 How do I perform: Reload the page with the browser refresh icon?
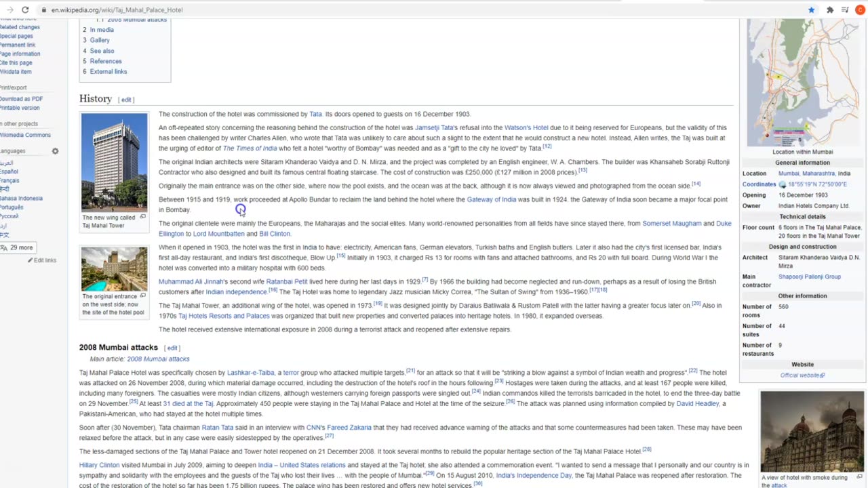point(25,10)
